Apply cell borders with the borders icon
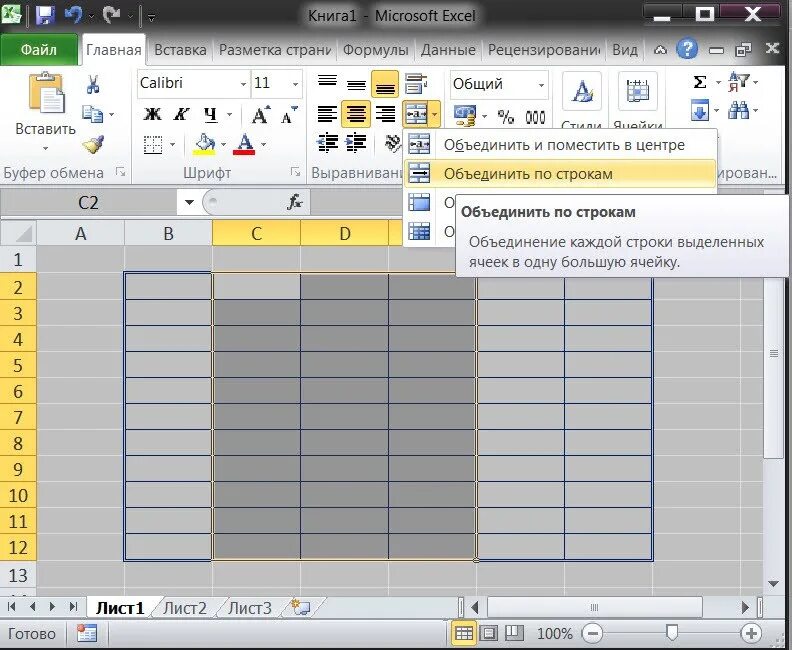The image size is (792, 650). click(x=153, y=145)
